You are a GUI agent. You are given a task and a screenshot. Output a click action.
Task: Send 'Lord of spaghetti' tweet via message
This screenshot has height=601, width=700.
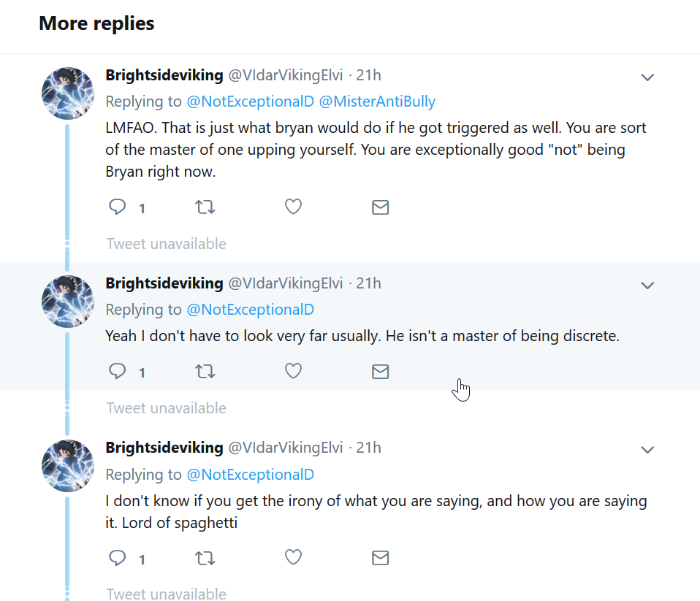pyautogui.click(x=381, y=558)
